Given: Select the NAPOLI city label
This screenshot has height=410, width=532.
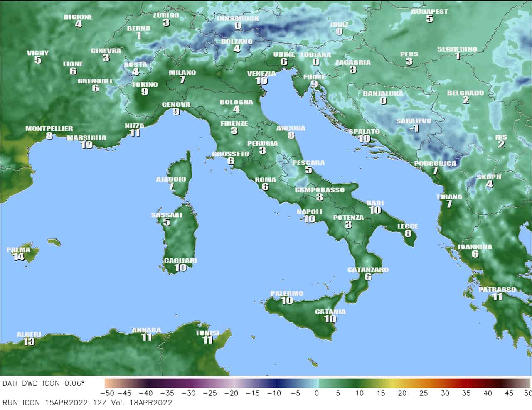Looking at the screenshot, I should click(309, 212).
